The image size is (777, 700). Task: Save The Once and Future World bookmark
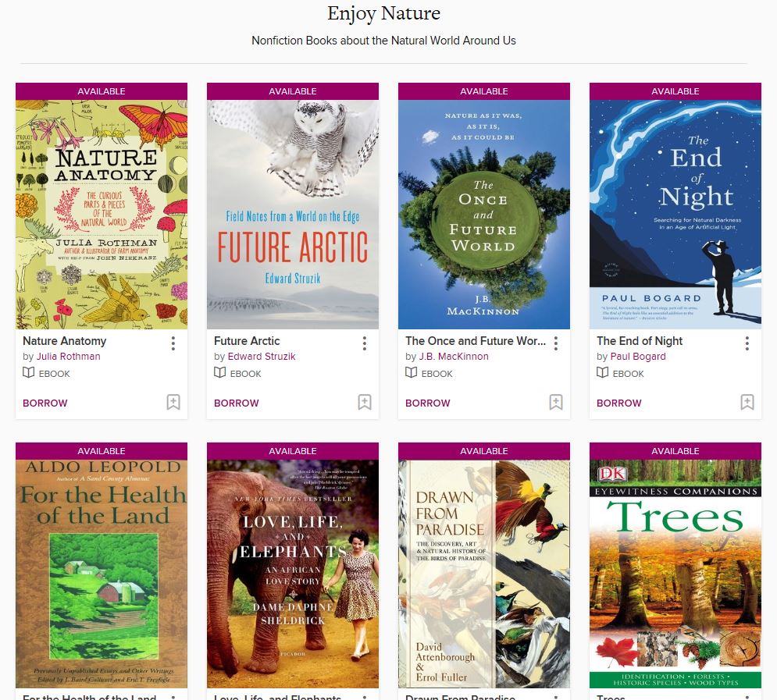pos(555,402)
